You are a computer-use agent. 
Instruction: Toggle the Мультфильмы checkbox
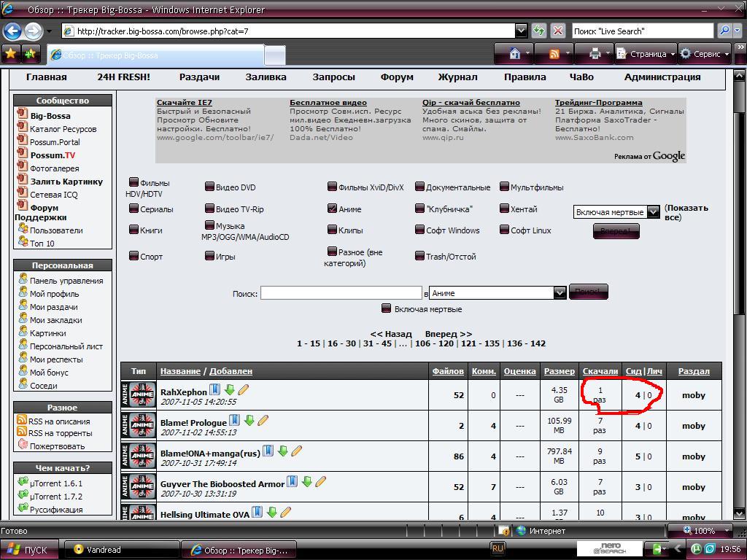click(x=505, y=186)
